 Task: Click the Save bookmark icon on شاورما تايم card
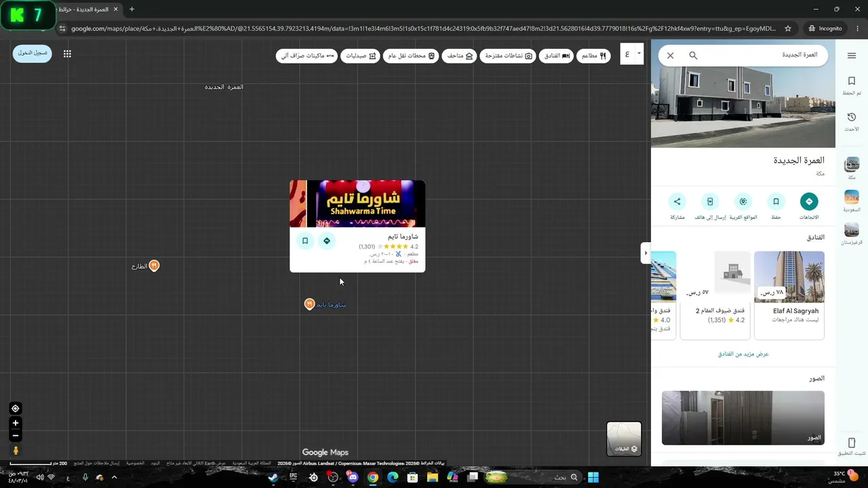(x=305, y=241)
